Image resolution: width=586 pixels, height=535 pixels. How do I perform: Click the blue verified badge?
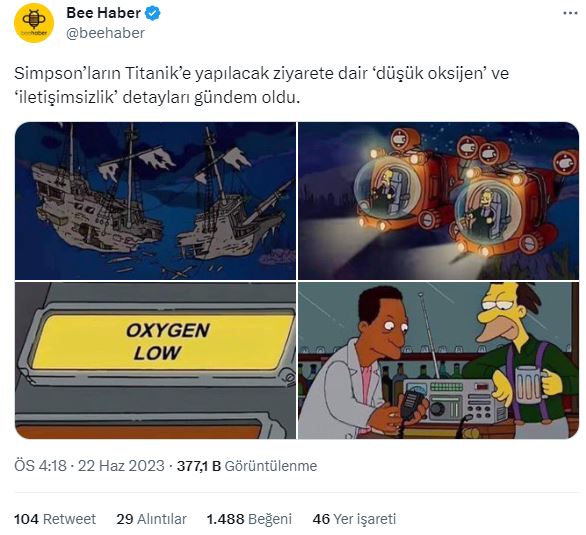coord(152,13)
